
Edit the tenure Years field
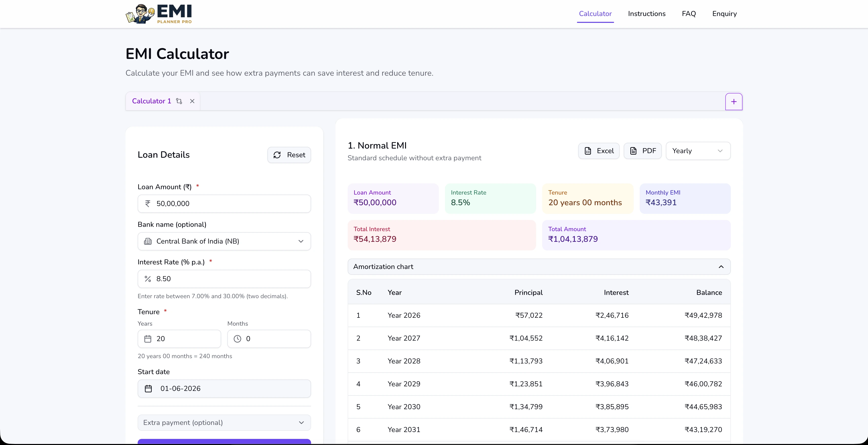(x=179, y=339)
